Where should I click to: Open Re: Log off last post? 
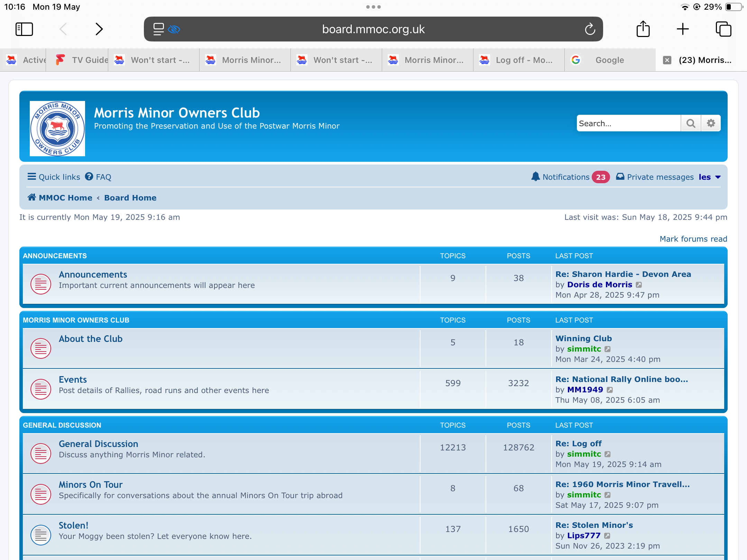(579, 444)
